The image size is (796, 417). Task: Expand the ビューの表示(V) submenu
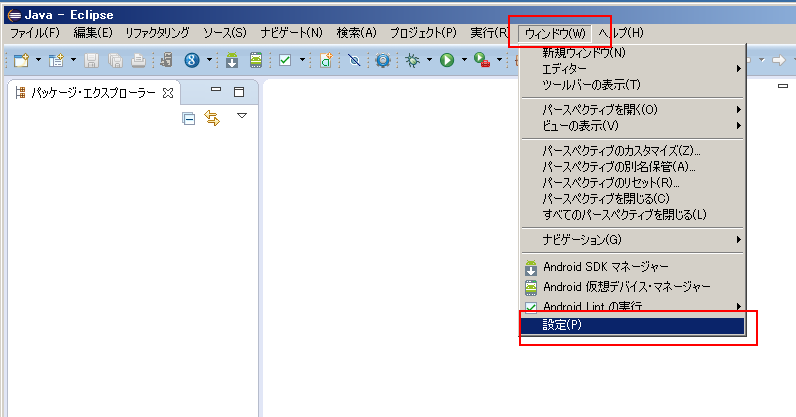(x=632, y=125)
